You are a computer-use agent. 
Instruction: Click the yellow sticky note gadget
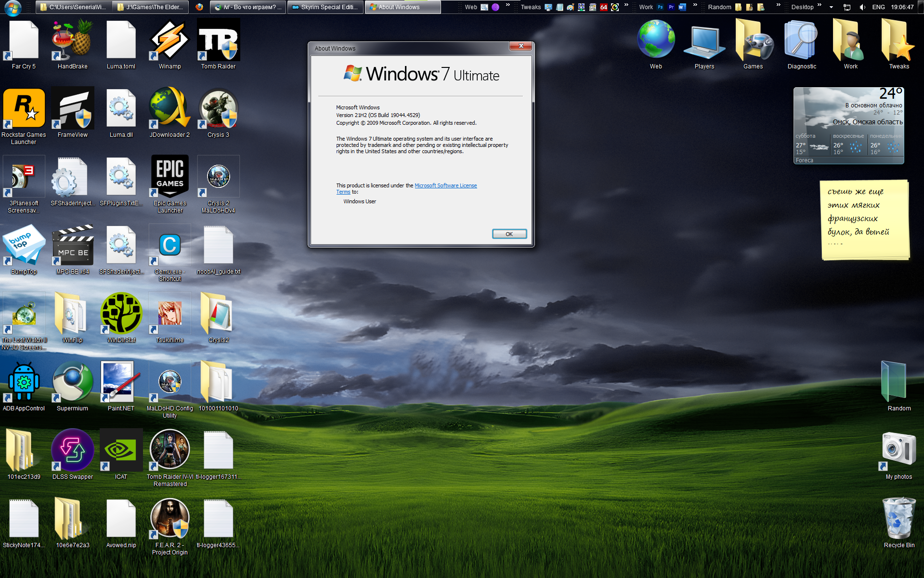(x=865, y=220)
